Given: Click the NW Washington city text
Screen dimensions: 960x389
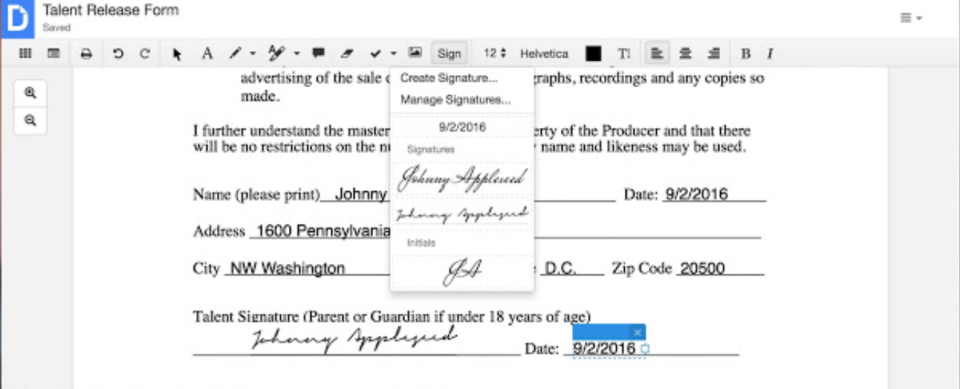Looking at the screenshot, I should click(x=287, y=268).
